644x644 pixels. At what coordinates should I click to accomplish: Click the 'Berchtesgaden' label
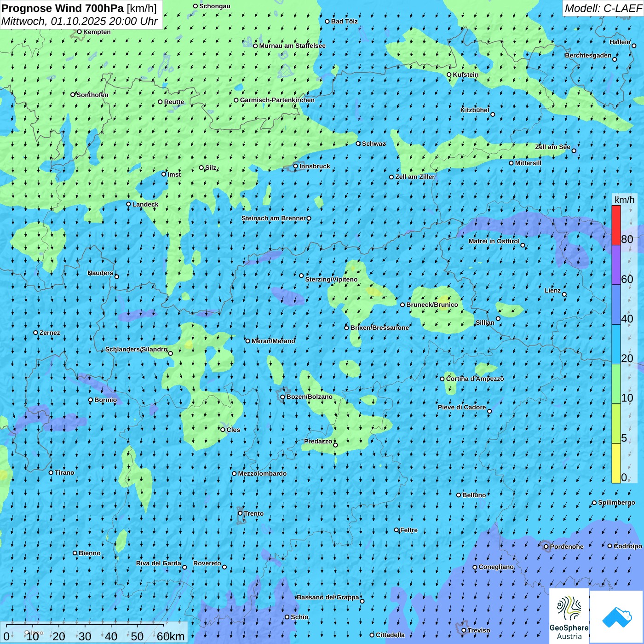click(x=588, y=55)
